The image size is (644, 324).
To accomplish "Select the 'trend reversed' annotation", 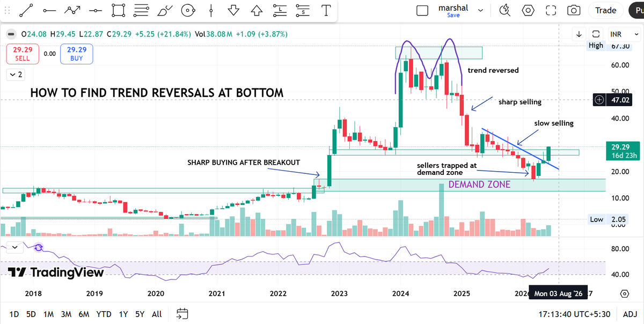I will (x=493, y=70).
